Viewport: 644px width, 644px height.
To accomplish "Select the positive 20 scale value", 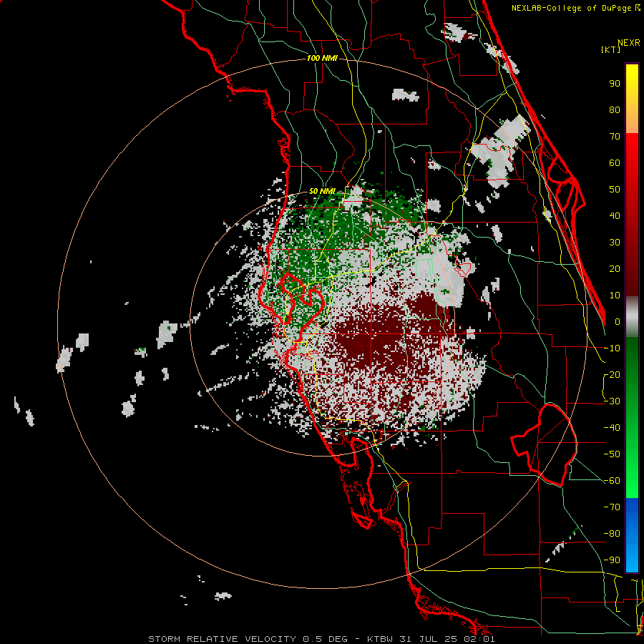I will [615, 269].
